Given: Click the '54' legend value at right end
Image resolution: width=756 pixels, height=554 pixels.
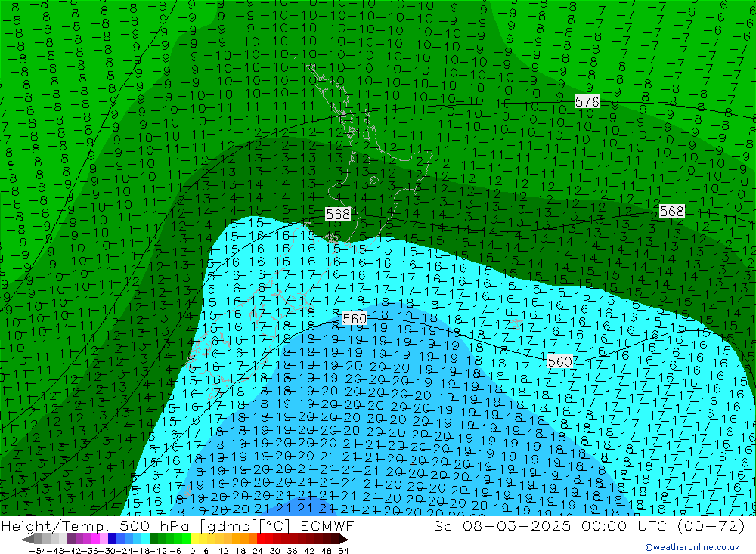Looking at the screenshot, I should pyautogui.click(x=343, y=551).
